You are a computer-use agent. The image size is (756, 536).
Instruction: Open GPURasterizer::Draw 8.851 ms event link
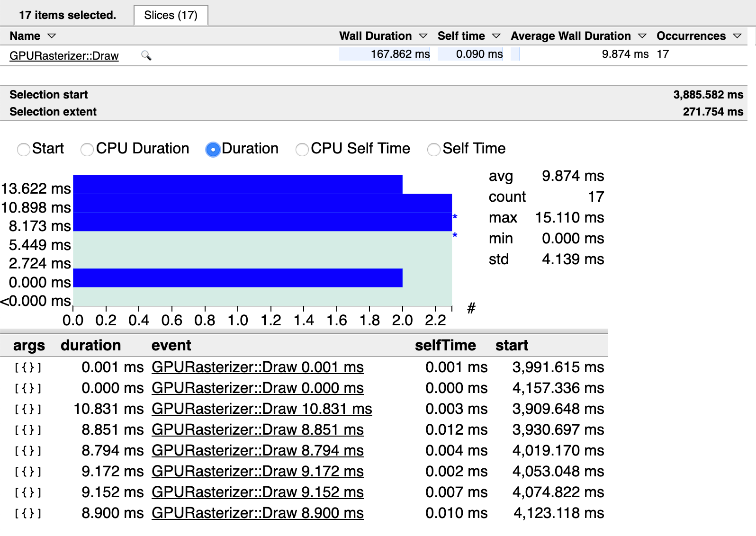click(258, 429)
